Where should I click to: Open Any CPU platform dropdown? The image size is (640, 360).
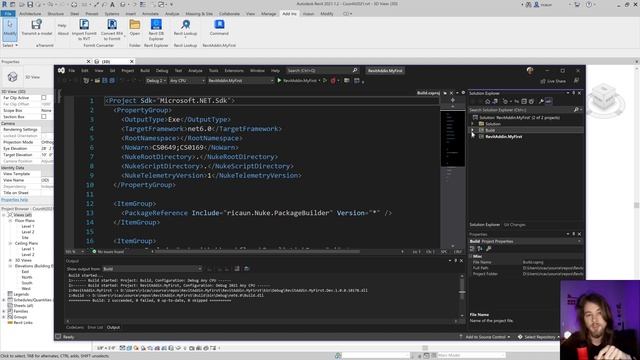tap(187, 81)
